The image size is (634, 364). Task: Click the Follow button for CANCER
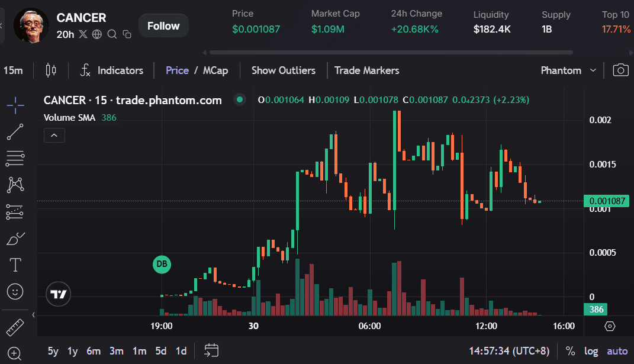pos(163,25)
